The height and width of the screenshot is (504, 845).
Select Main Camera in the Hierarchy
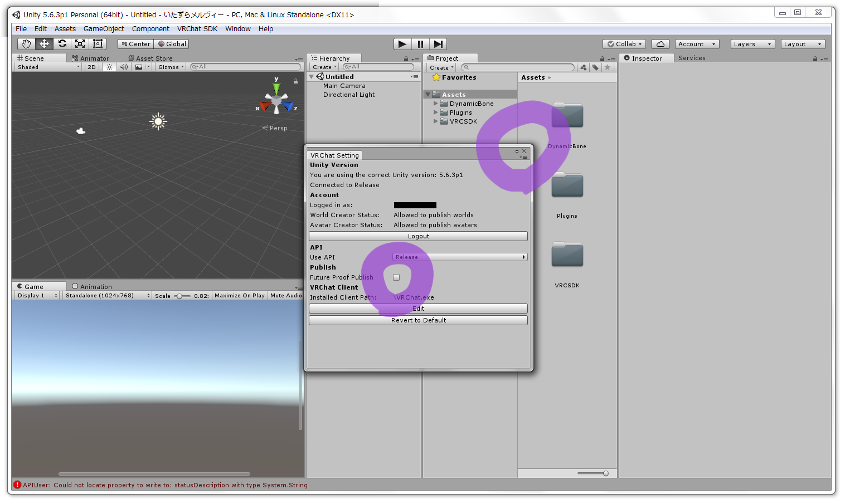pyautogui.click(x=344, y=86)
